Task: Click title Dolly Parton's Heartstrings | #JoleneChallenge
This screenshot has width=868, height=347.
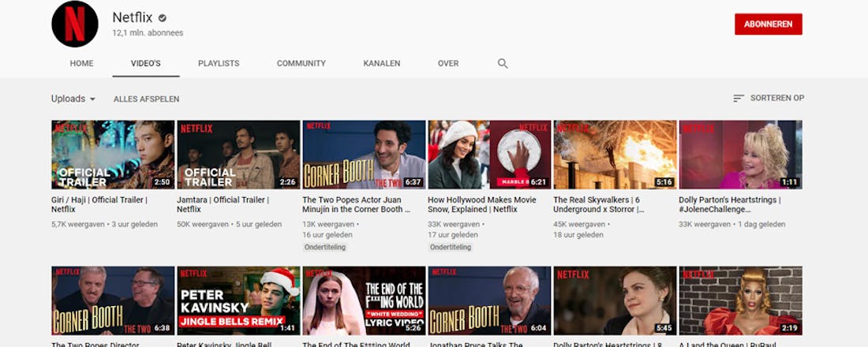Action: (x=730, y=205)
